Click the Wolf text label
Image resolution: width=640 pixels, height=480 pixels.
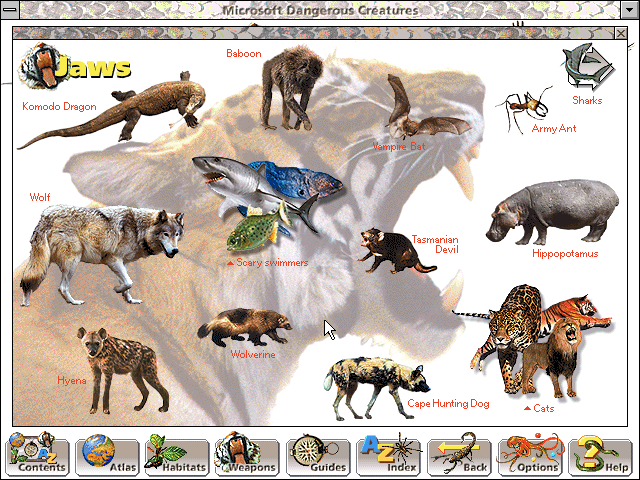40,197
